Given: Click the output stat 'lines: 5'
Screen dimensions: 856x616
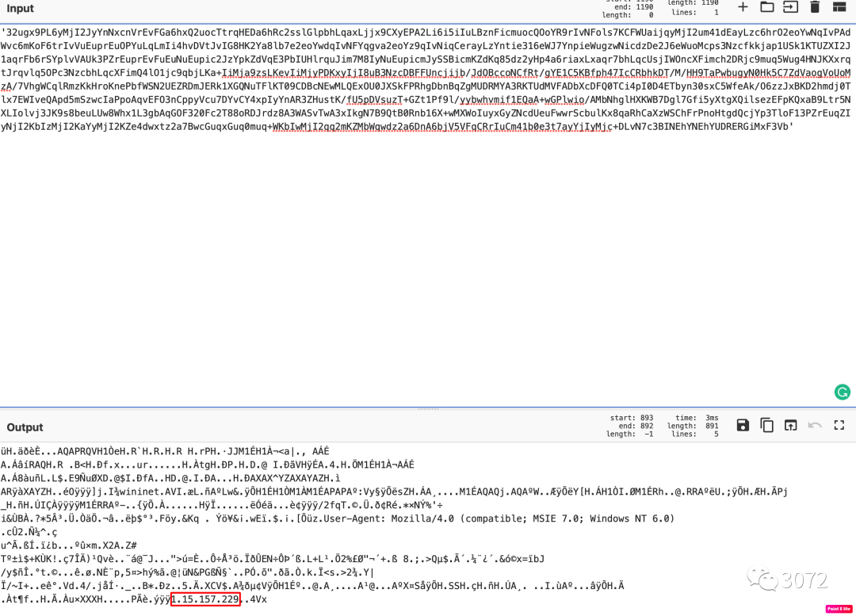Looking at the screenshot, I should click(695, 434).
